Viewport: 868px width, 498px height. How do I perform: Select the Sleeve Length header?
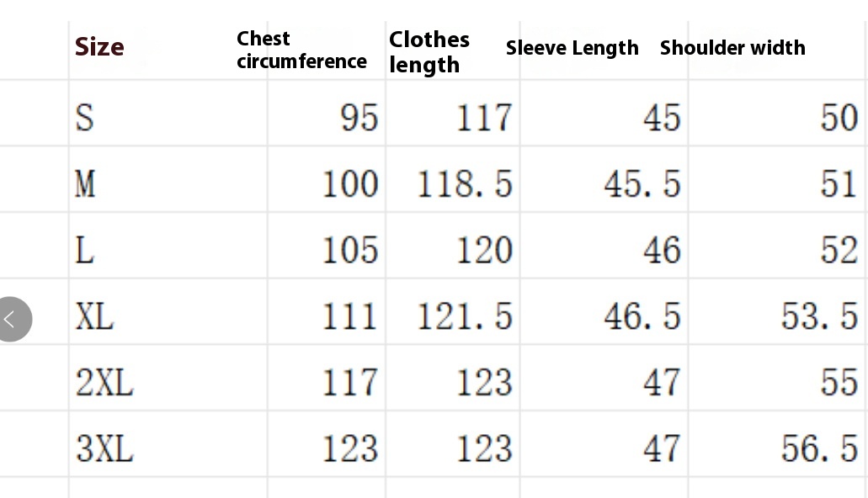click(x=572, y=48)
